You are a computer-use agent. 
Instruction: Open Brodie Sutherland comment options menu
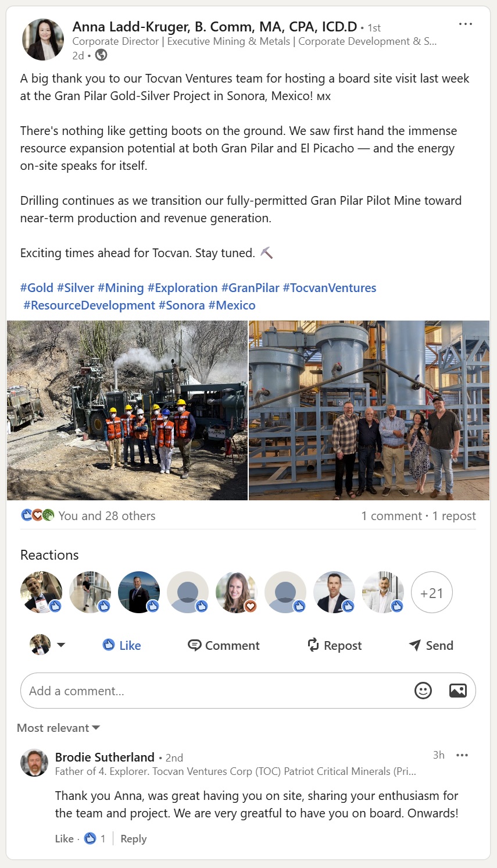click(x=462, y=755)
